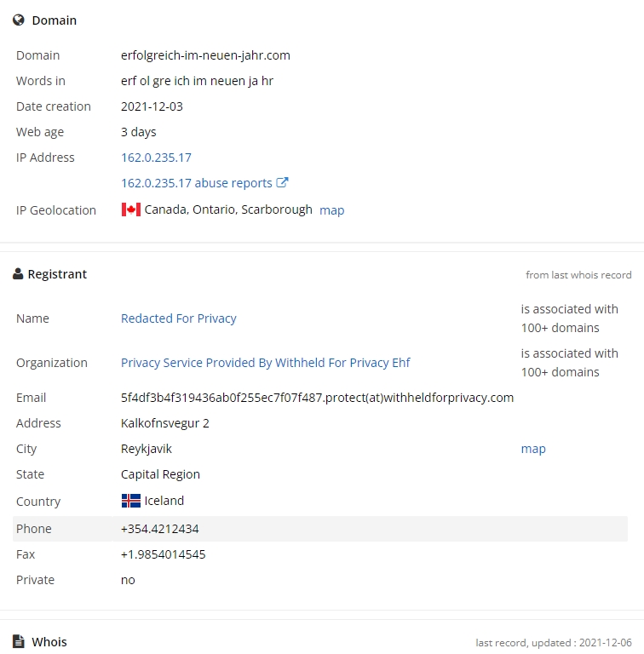The image size is (644, 654).
Task: Click the domain name erfolgreich-im-neuen-jahr.com
Action: (x=205, y=55)
